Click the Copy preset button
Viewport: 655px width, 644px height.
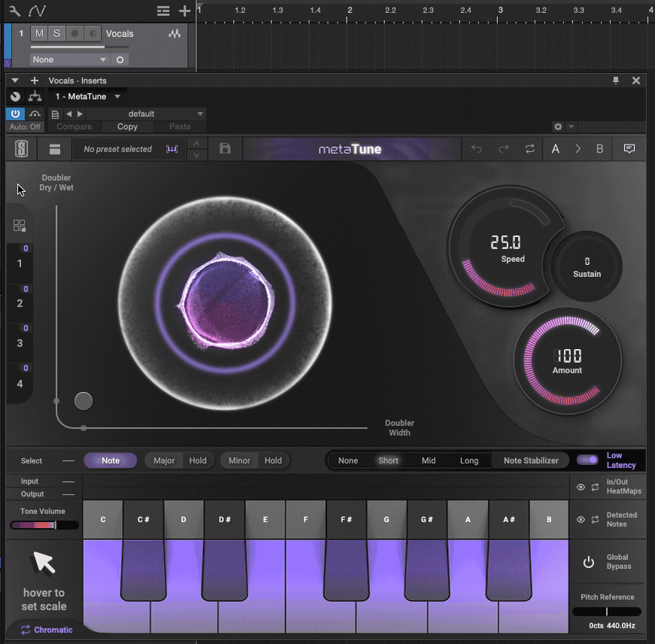click(127, 126)
